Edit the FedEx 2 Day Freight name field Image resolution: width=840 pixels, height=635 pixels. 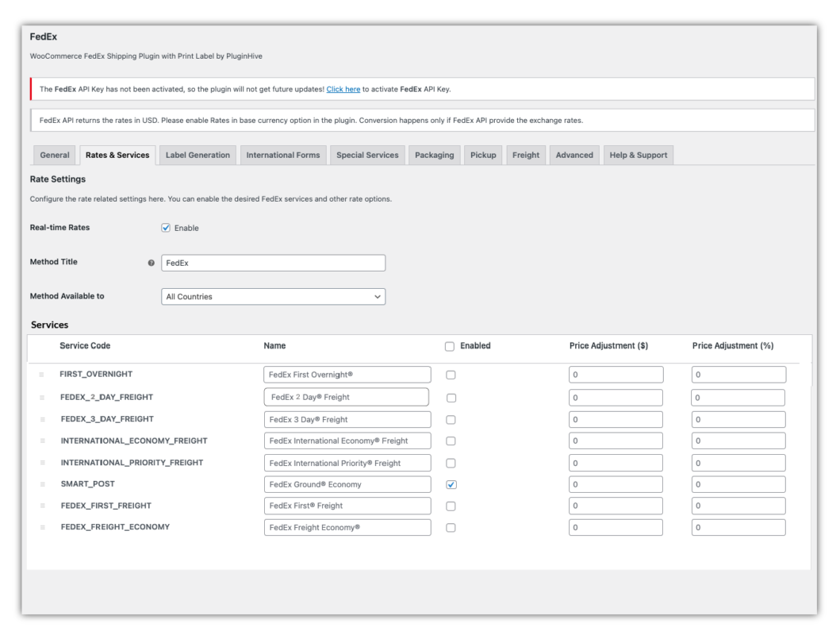347,397
